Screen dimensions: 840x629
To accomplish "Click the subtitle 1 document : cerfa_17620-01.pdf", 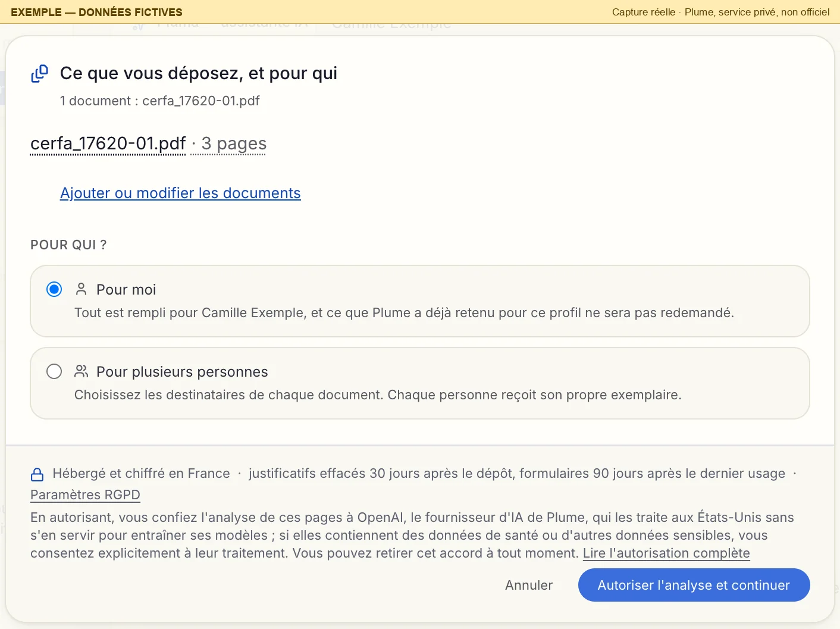I will pos(160,101).
